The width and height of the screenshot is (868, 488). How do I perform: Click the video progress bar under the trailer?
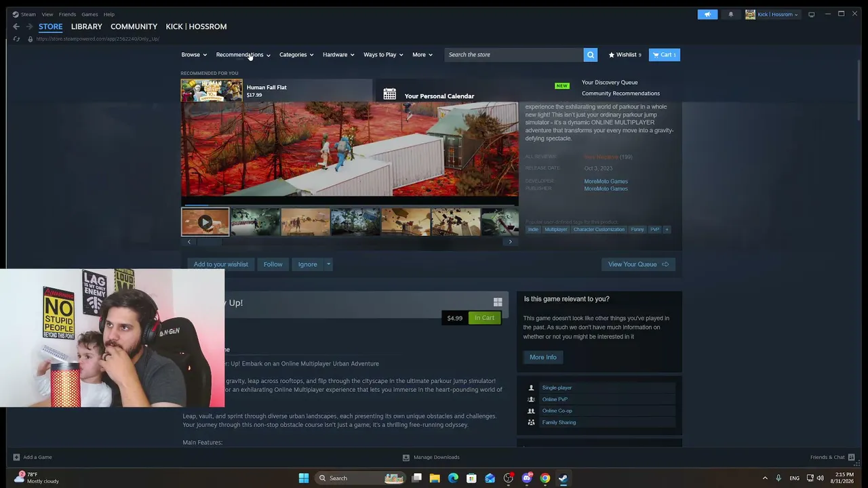[349, 204]
